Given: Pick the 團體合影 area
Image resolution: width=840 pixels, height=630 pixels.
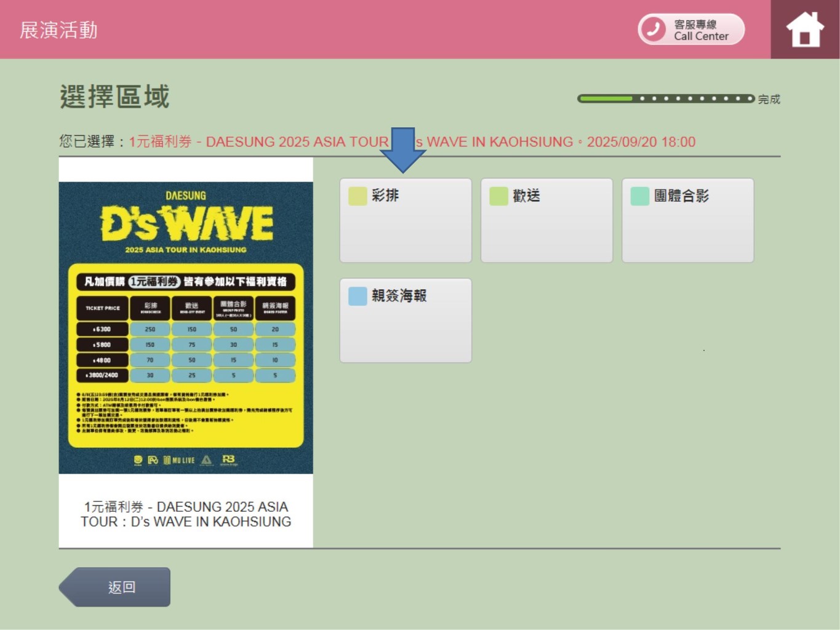Looking at the screenshot, I should click(x=687, y=221).
